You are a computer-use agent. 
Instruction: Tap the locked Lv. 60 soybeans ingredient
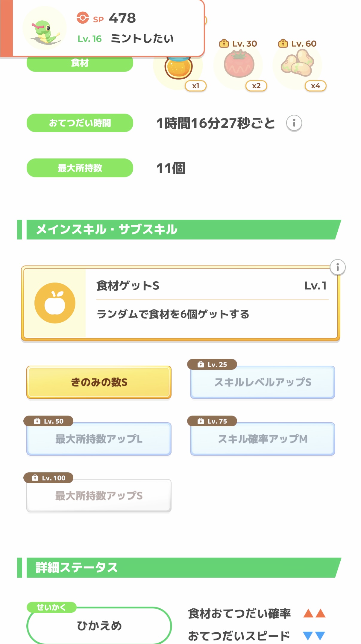298,64
